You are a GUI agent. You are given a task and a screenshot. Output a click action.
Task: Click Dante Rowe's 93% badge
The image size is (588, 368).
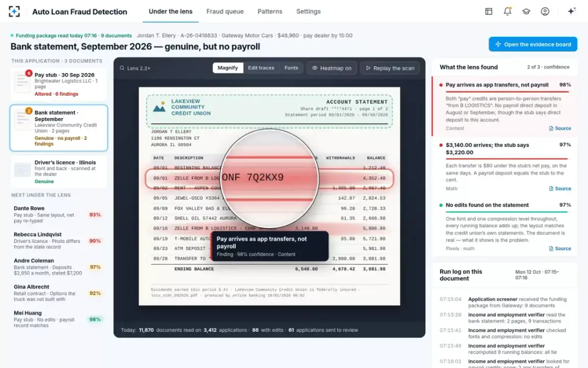point(95,214)
